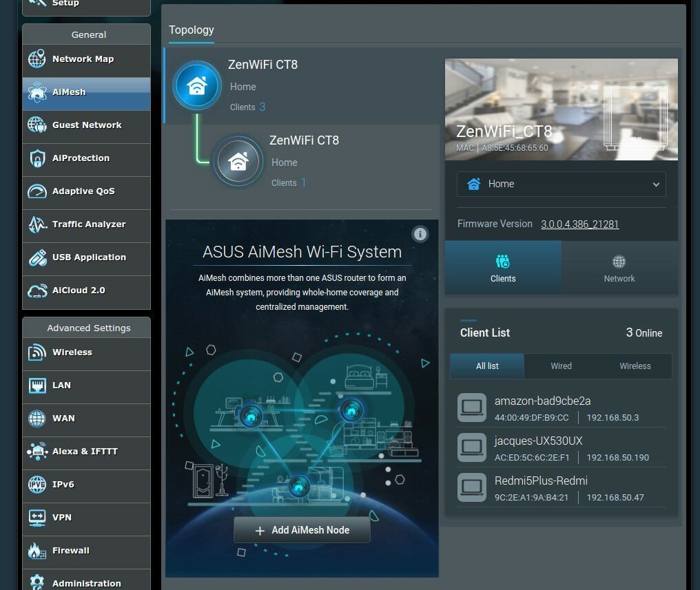Click the Guest Network globe icon
700x590 pixels.
[x=37, y=125]
